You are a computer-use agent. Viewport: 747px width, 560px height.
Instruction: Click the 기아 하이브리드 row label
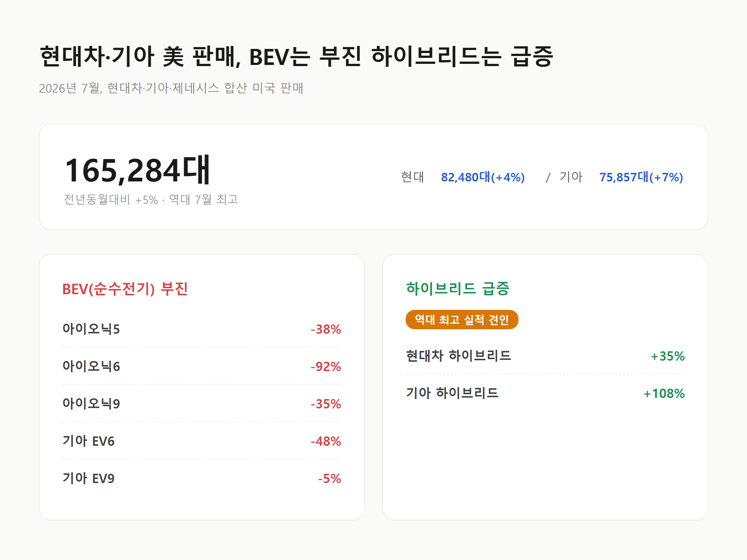click(452, 393)
